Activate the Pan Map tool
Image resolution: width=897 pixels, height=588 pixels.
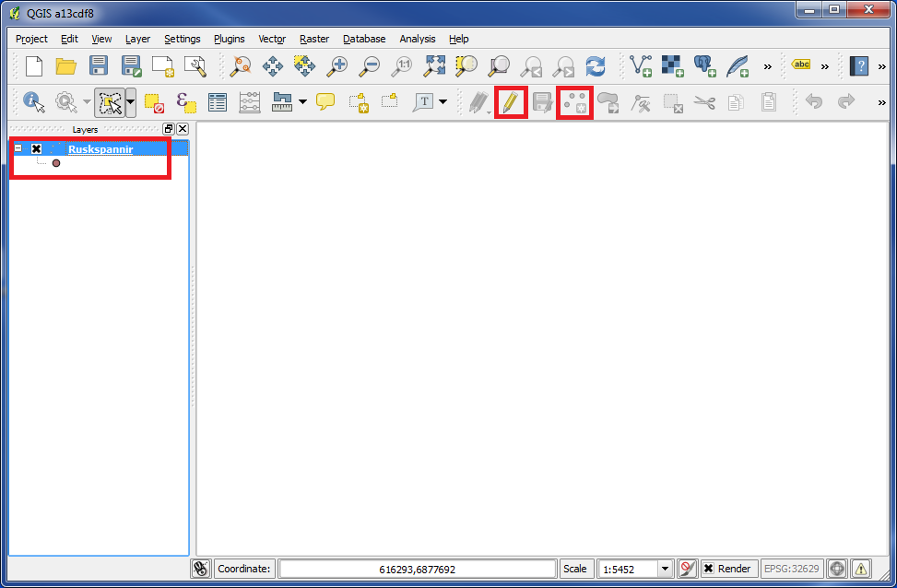pyautogui.click(x=272, y=66)
